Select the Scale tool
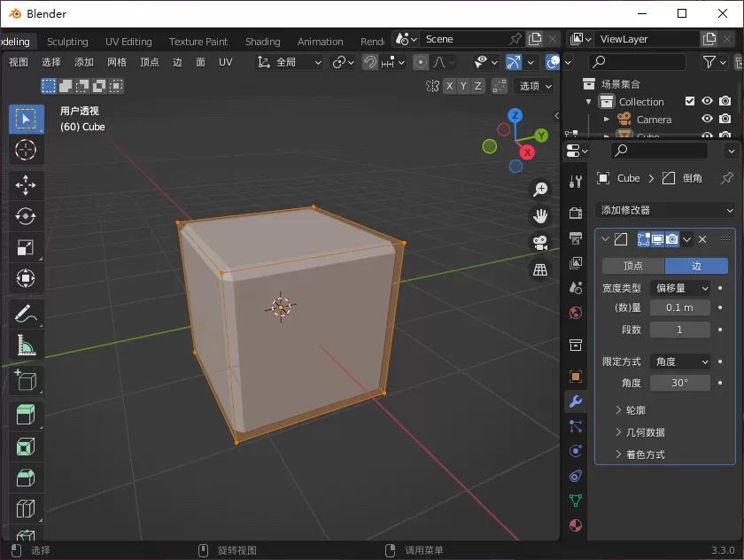Screen dimensions: 744x560 pos(26,247)
